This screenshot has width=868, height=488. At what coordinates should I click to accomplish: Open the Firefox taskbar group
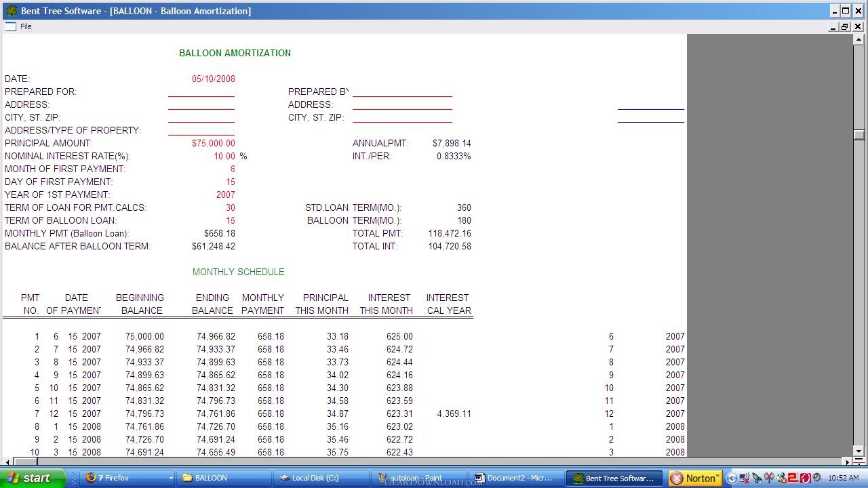tap(128, 478)
